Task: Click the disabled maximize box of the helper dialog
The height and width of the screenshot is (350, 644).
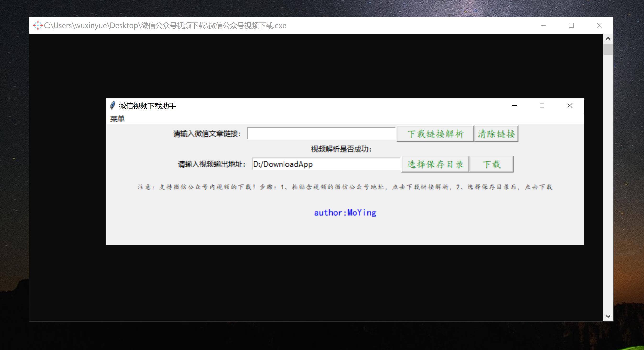Action: 542,106
